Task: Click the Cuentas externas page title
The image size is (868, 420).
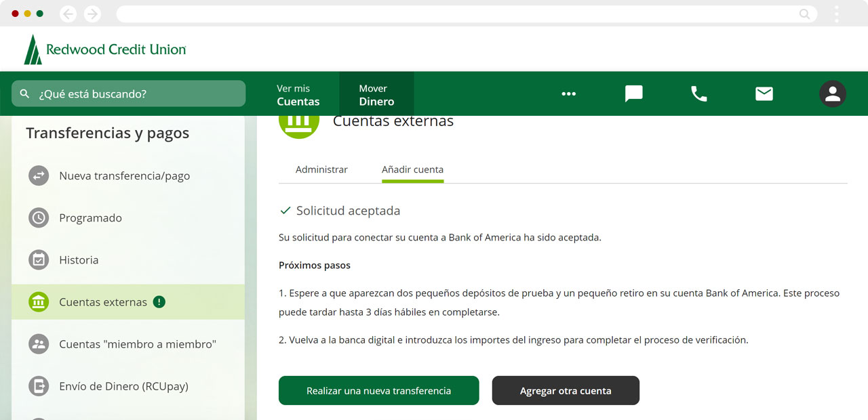Action: pos(393,122)
